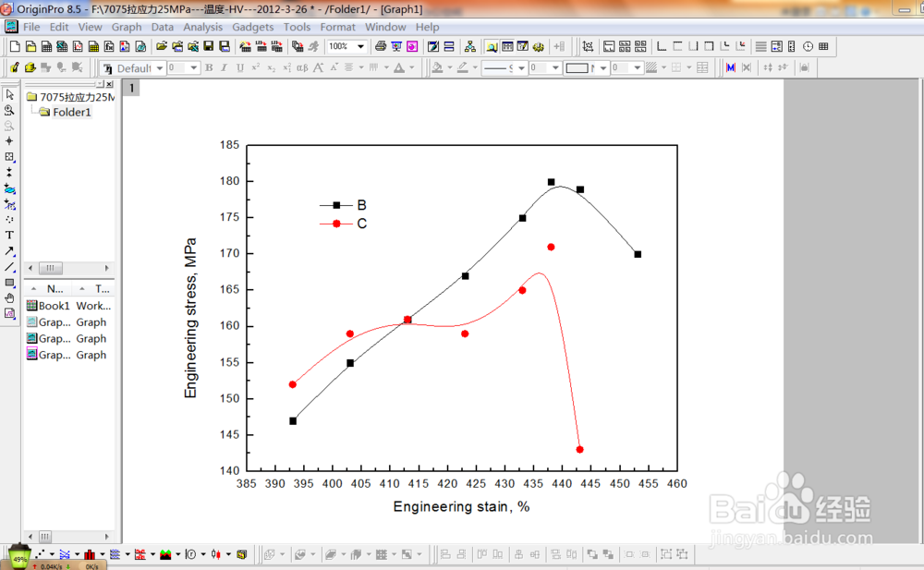
Task: Toggle subscript formatting
Action: pyautogui.click(x=271, y=67)
